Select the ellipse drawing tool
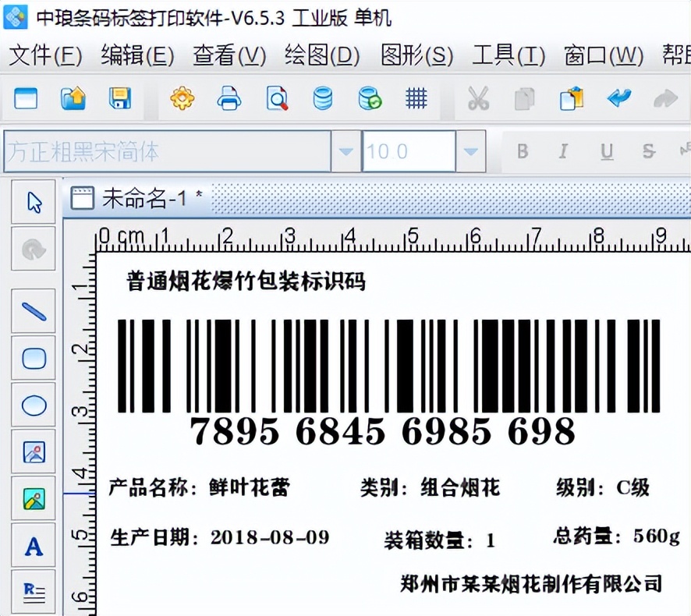691x616 pixels. (x=34, y=405)
